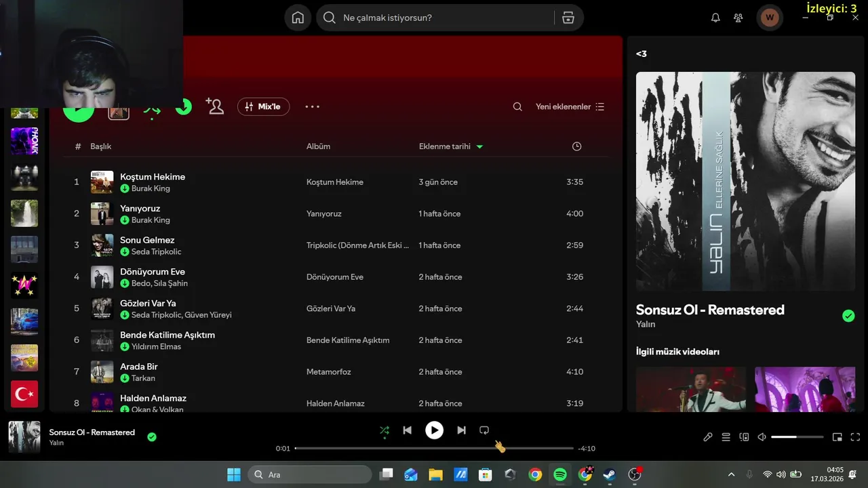Select Halden Anlamaz track title
Screen dimensions: 868x488
click(153, 398)
